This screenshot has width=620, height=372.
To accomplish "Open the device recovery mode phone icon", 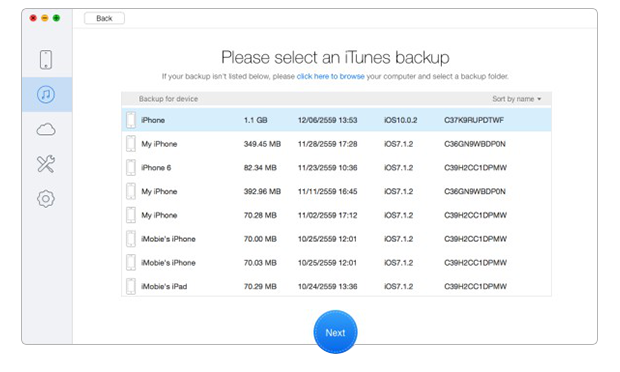I will tap(46, 60).
